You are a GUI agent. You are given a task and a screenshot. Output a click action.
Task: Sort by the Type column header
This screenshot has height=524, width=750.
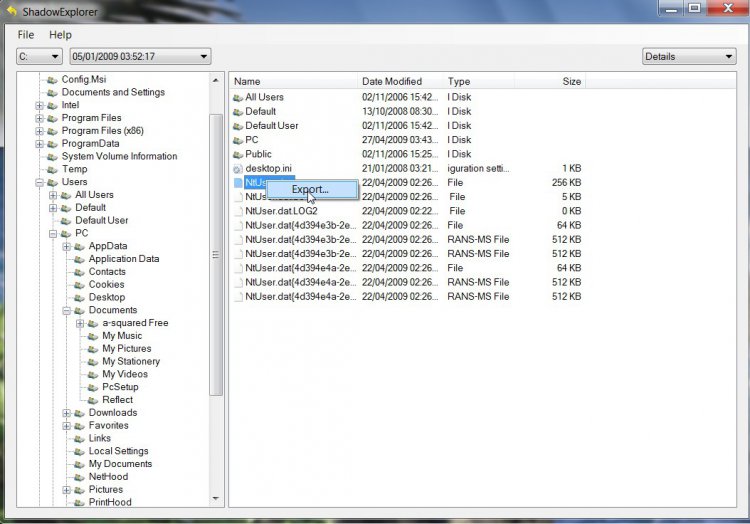[x=479, y=81]
